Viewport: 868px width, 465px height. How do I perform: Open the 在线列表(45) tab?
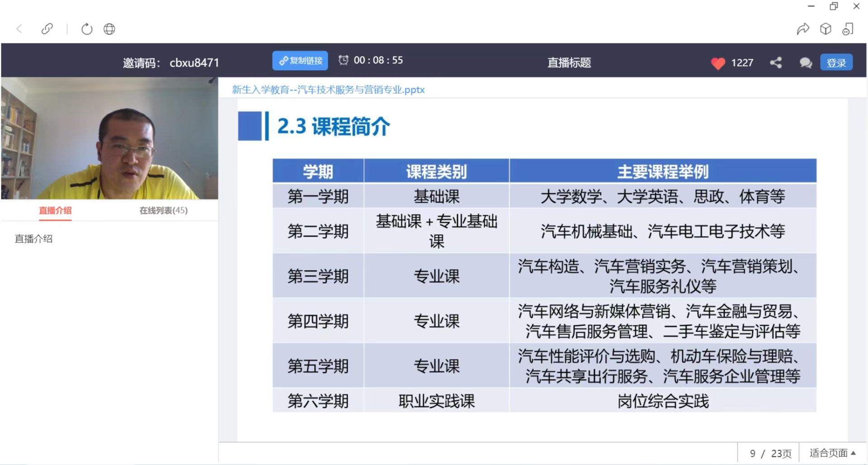[x=163, y=210]
